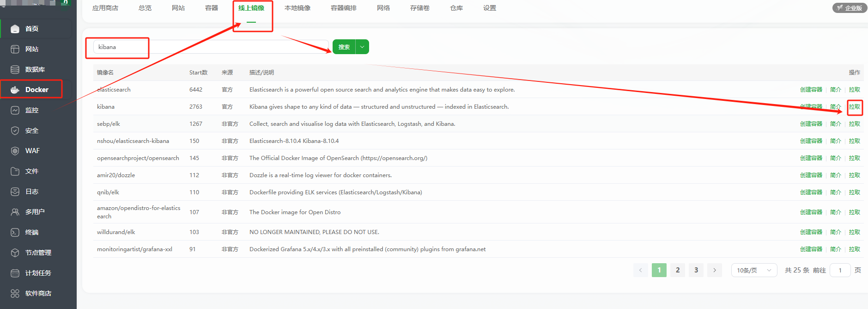Click the kibana image name cell

(106, 107)
